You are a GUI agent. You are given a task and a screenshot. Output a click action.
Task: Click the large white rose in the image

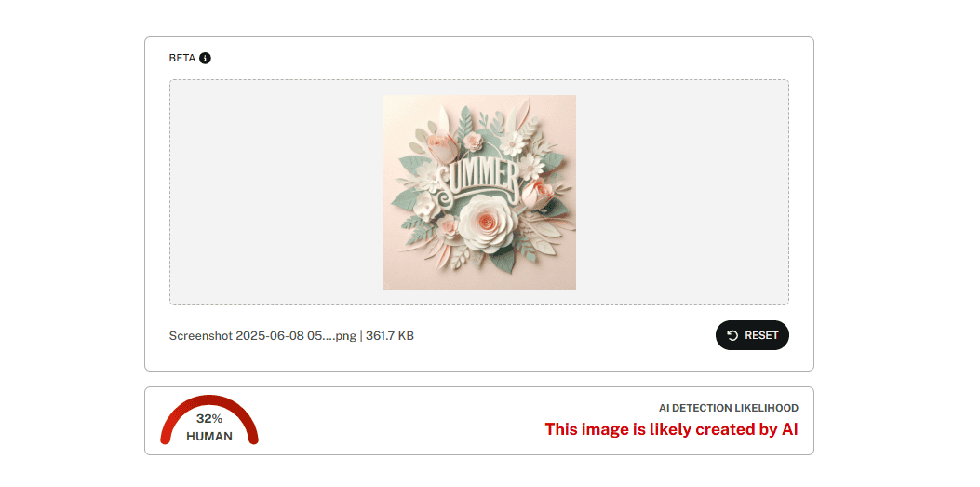tap(488, 223)
